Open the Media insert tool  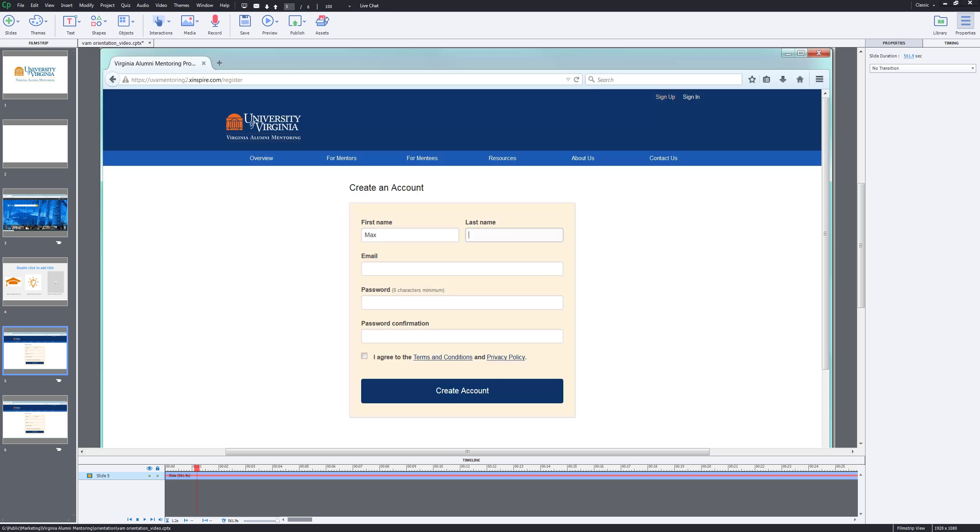click(187, 21)
